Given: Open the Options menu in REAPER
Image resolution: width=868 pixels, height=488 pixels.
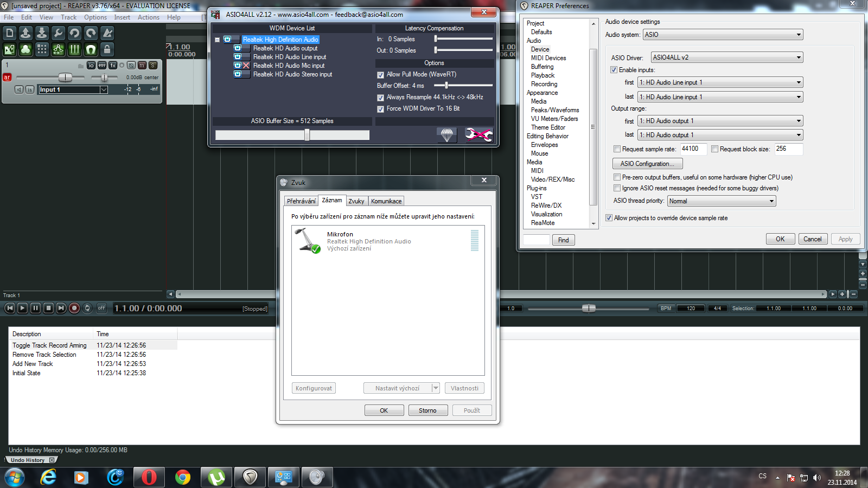Looking at the screenshot, I should click(95, 17).
